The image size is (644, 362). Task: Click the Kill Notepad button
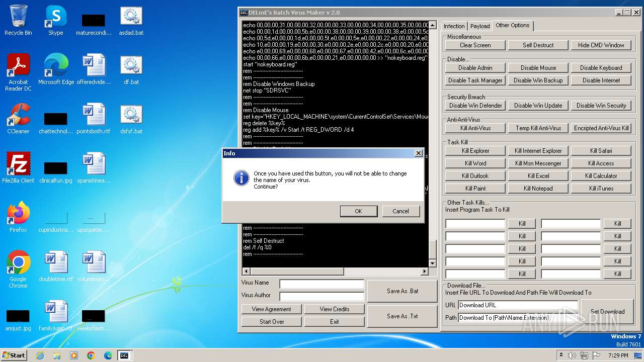pyautogui.click(x=538, y=189)
